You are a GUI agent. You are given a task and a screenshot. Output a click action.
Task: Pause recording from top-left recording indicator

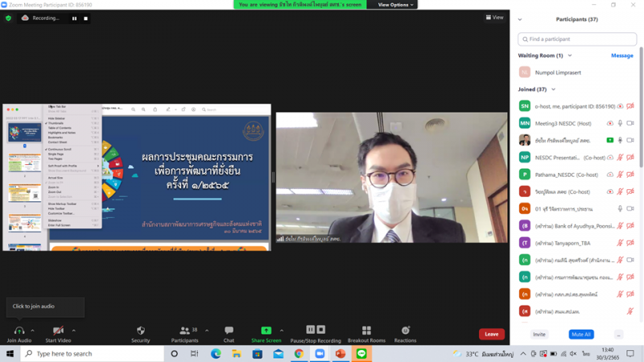[x=74, y=19]
